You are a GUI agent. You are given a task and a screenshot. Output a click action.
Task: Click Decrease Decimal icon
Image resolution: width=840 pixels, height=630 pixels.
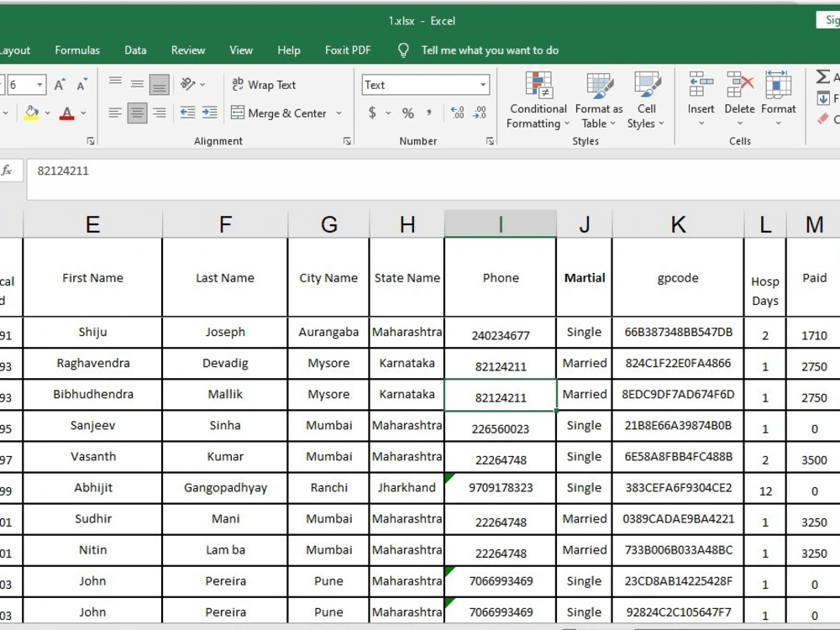(x=480, y=113)
